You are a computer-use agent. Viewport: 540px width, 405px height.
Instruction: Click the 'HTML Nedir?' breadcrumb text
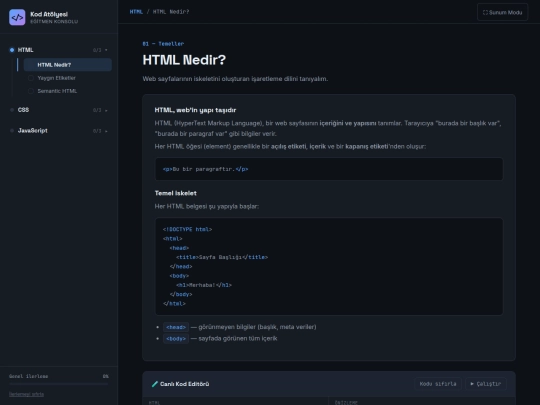[171, 12]
